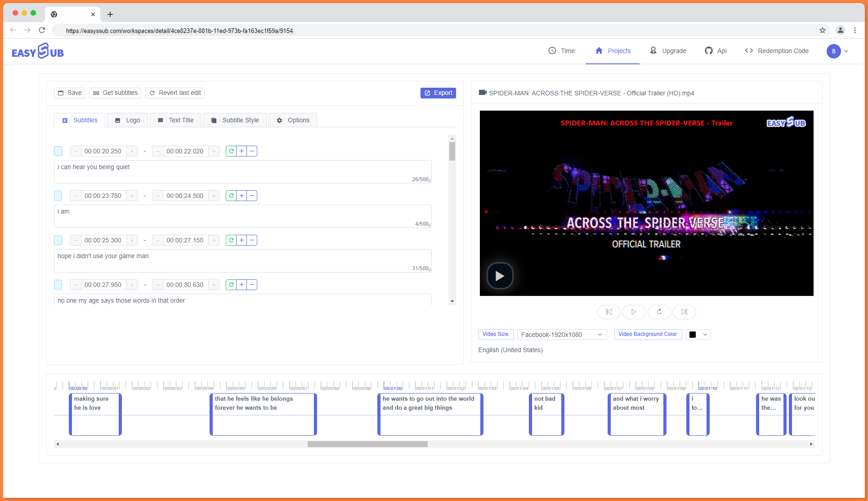868x501 pixels.
Task: Add subtitle after the 00:00:25.300 row
Action: click(242, 240)
